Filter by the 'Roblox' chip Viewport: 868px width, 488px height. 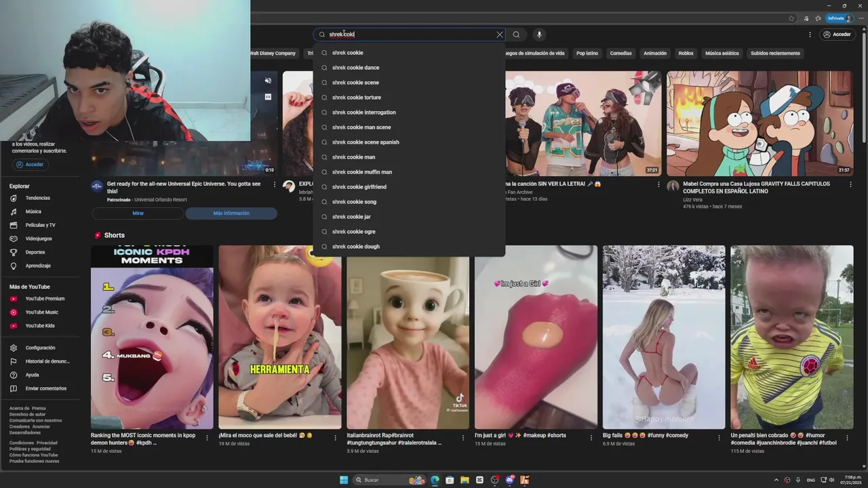point(686,53)
